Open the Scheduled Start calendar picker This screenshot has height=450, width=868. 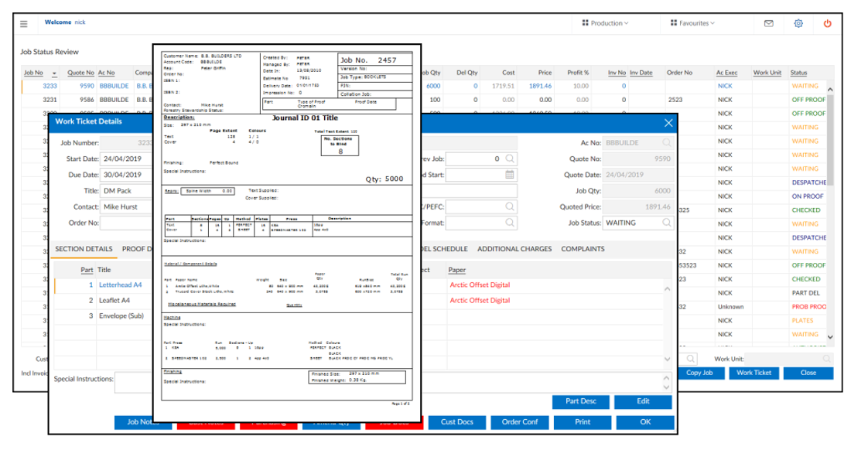(x=510, y=175)
